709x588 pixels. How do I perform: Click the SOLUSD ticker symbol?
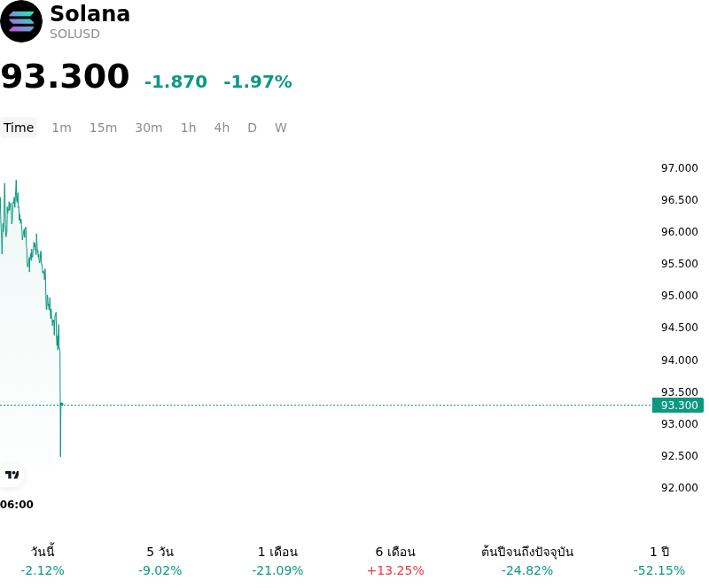[74, 34]
